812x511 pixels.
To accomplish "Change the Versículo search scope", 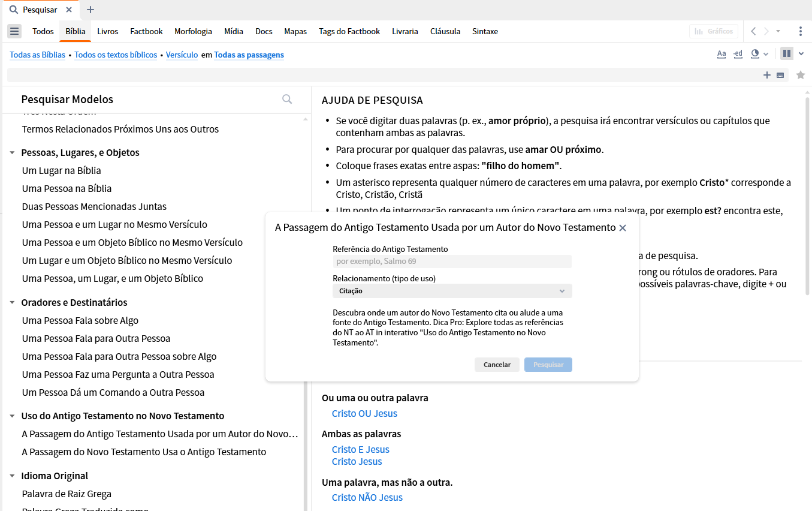I will pyautogui.click(x=182, y=55).
